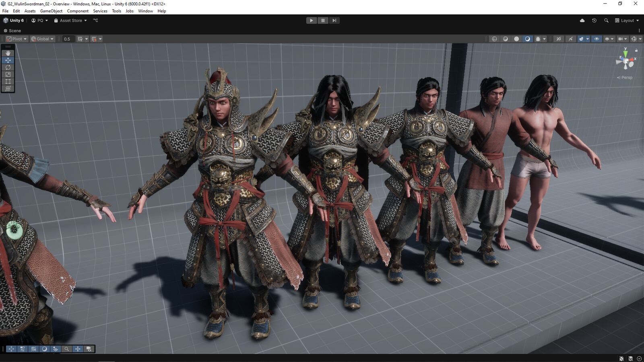Toggle grid snapping button

pyautogui.click(x=94, y=39)
